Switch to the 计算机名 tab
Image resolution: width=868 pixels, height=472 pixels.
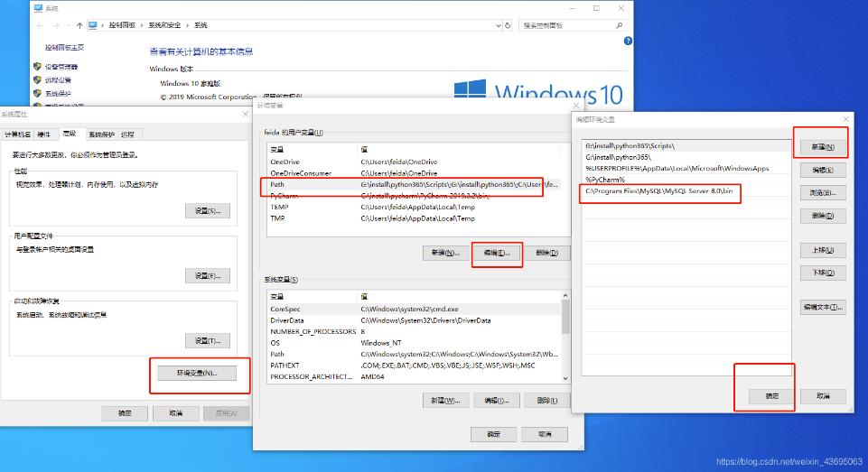[17, 134]
